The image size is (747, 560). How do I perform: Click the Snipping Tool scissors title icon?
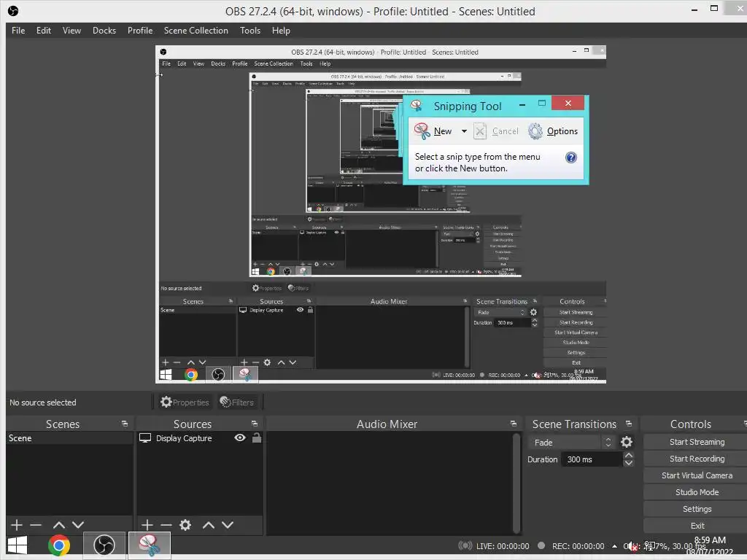417,105
